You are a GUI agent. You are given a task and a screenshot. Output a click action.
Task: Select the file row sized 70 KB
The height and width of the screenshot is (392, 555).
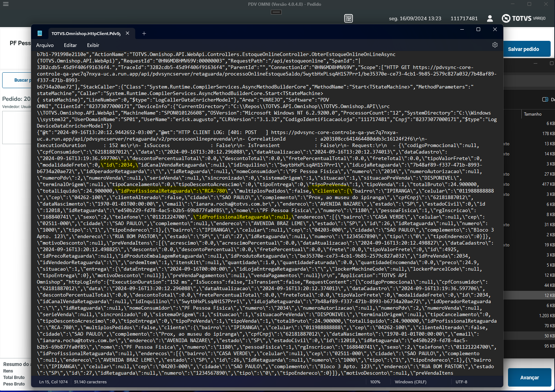click(x=529, y=326)
